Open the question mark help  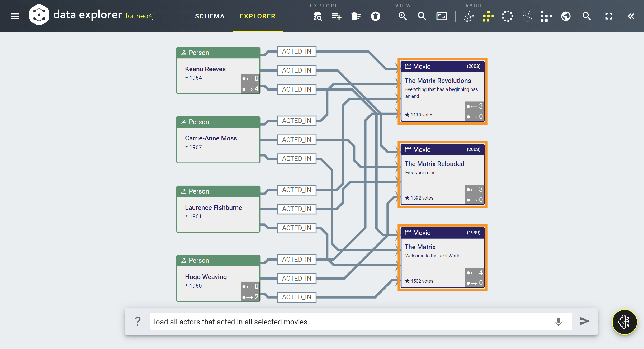pos(138,321)
